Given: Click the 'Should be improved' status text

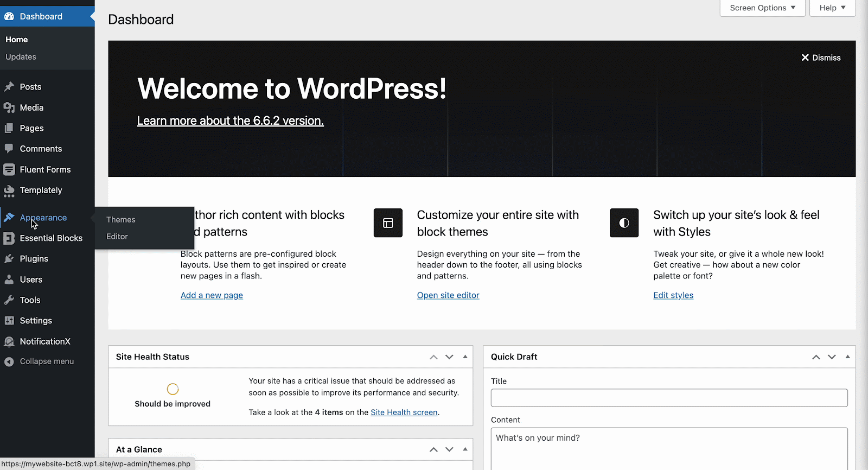Looking at the screenshot, I should (x=173, y=404).
